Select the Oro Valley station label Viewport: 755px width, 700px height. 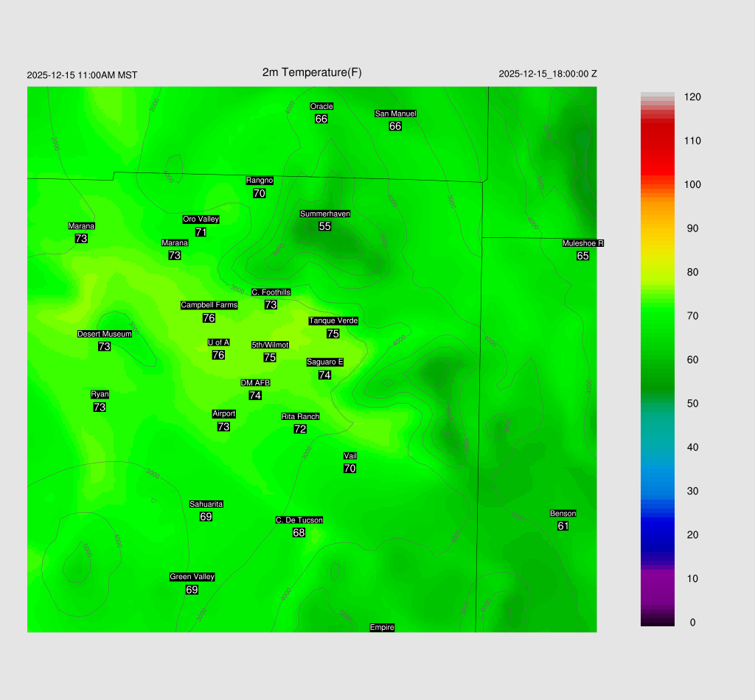tap(201, 219)
